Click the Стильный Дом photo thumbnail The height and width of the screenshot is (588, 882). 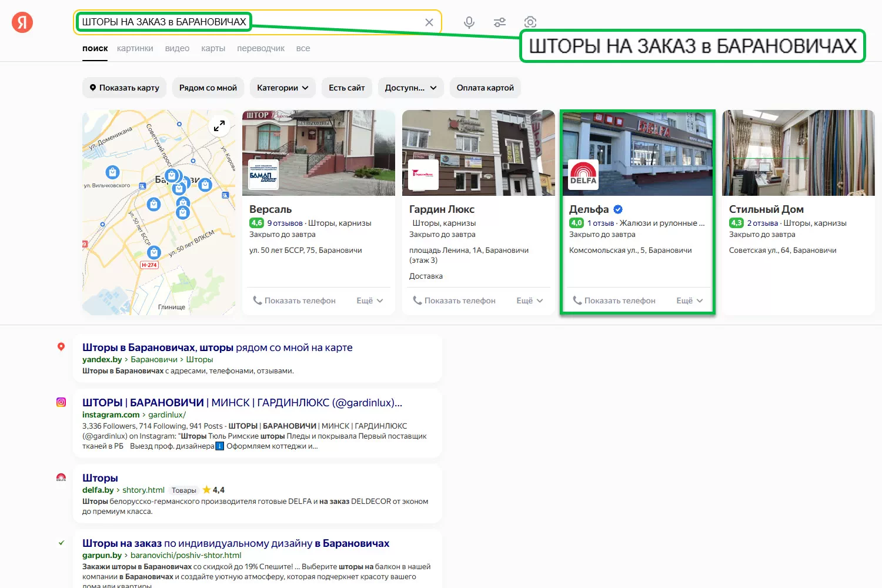point(798,153)
